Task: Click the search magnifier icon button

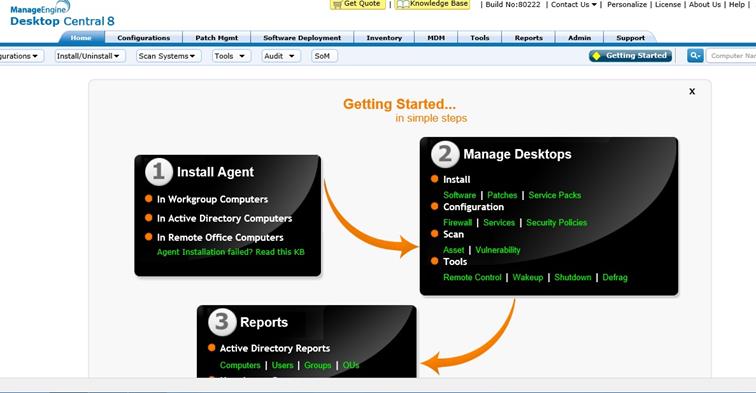Action: click(695, 56)
